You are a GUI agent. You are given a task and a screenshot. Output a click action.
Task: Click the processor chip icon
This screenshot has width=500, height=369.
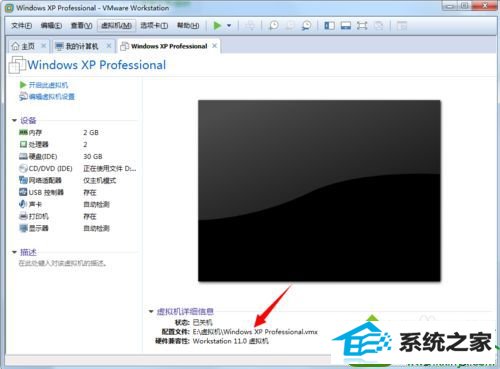click(x=23, y=144)
